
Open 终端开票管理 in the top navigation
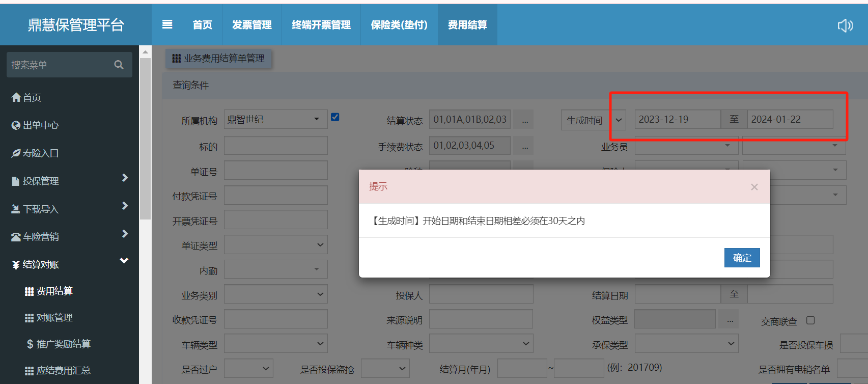coord(321,25)
